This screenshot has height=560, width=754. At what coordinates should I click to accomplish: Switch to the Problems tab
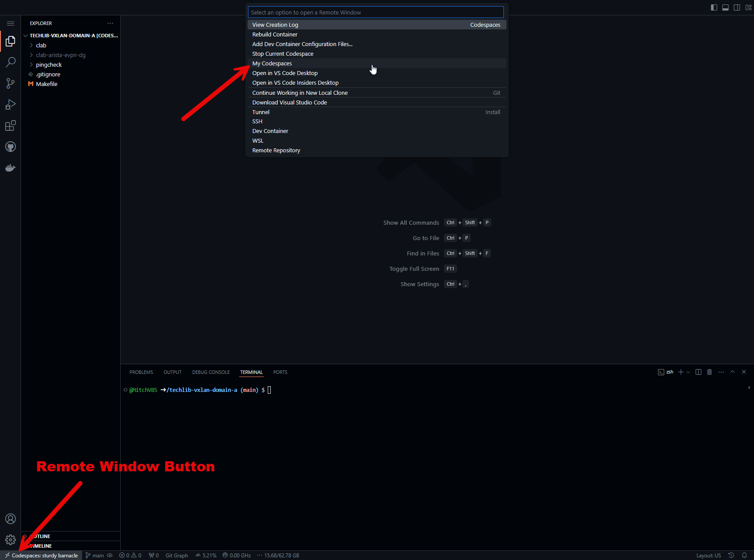point(141,372)
